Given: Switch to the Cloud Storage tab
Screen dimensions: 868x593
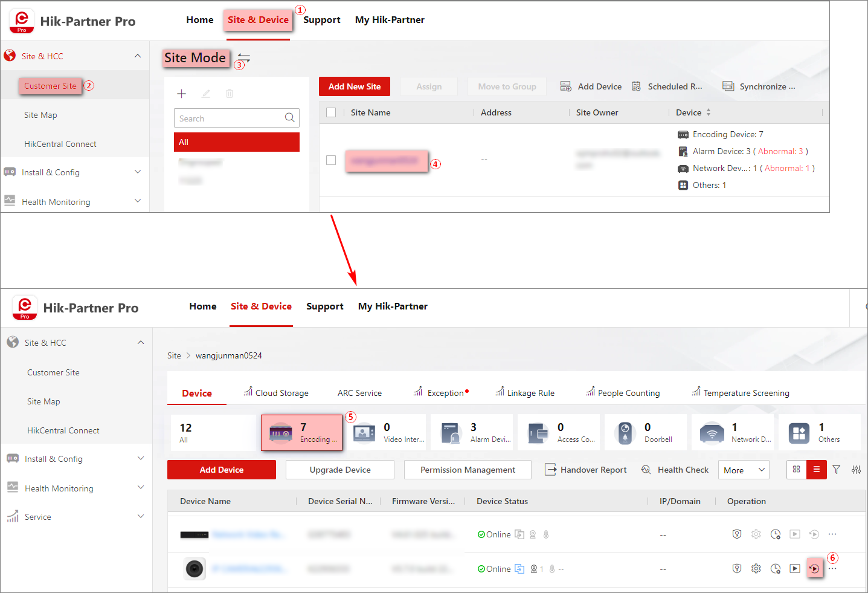Looking at the screenshot, I should coord(276,393).
